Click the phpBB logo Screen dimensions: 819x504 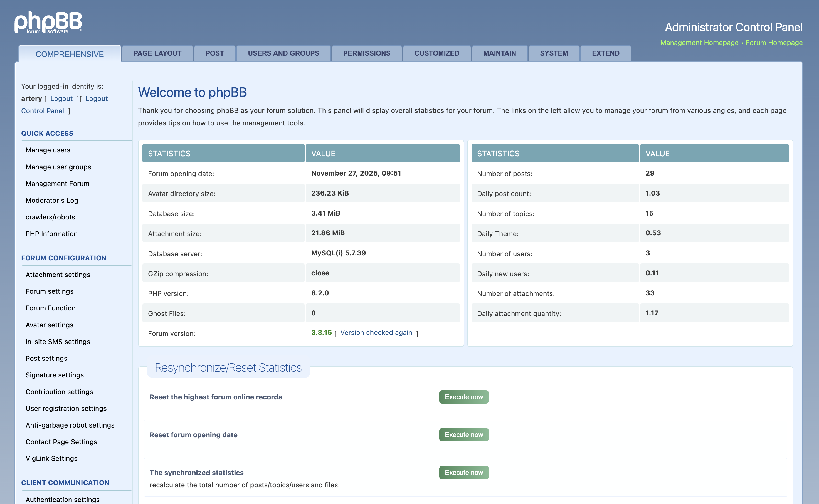click(48, 22)
